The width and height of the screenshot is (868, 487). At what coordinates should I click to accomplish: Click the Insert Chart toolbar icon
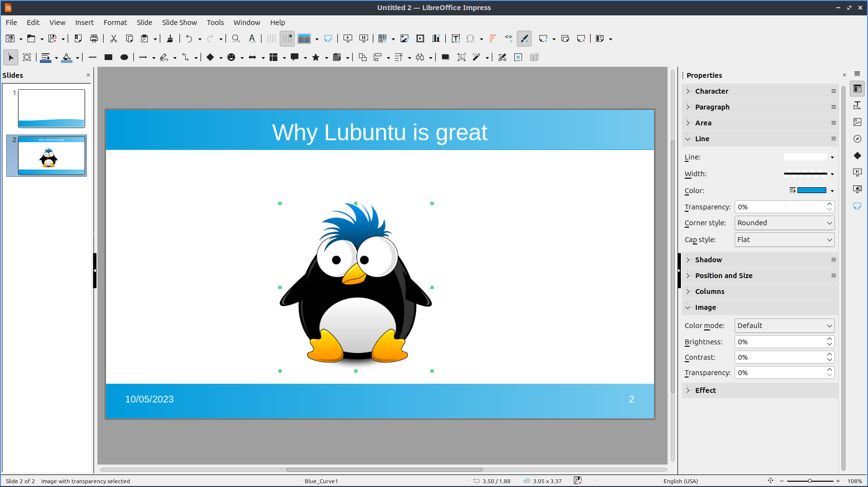(436, 38)
